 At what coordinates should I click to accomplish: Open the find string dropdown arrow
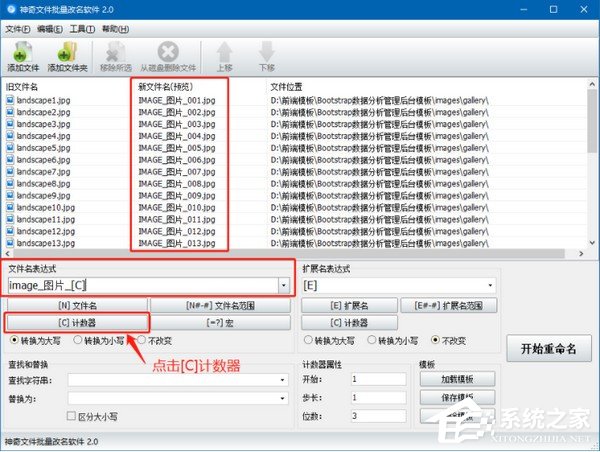(282, 380)
